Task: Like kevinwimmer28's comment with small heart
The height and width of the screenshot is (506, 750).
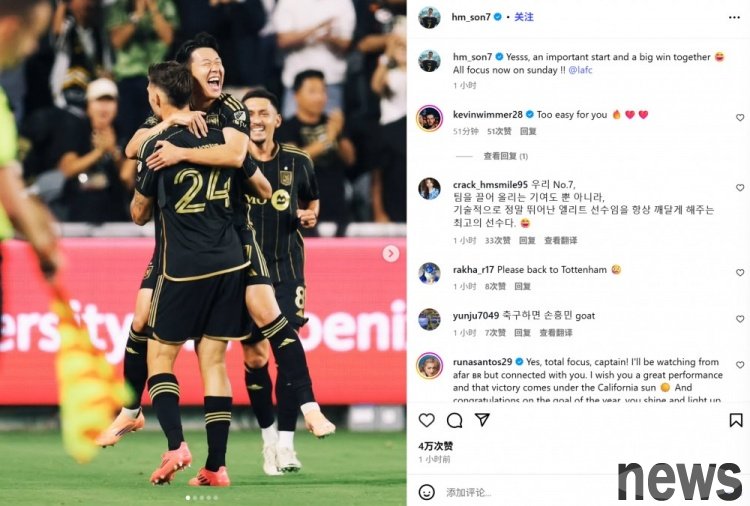Action: click(740, 118)
